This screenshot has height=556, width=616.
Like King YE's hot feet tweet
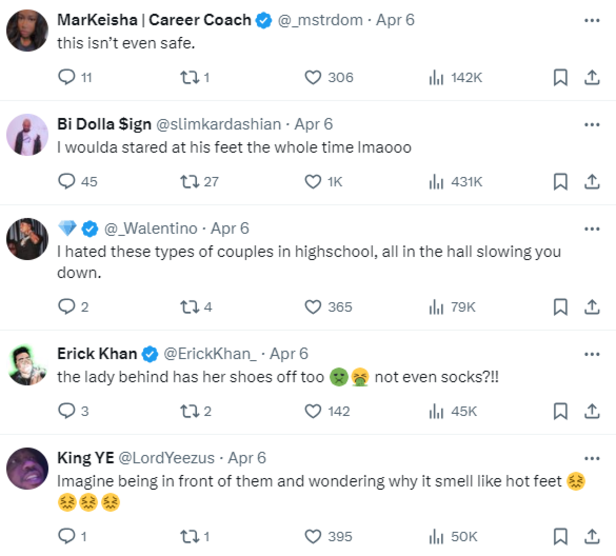[x=313, y=536]
